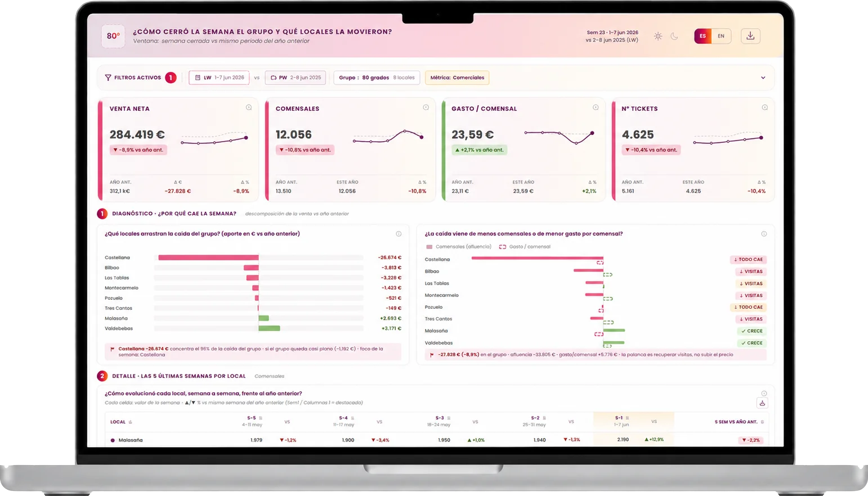Open the Métrica: Comerciales filter
This screenshot has height=496, width=868.
tap(457, 78)
